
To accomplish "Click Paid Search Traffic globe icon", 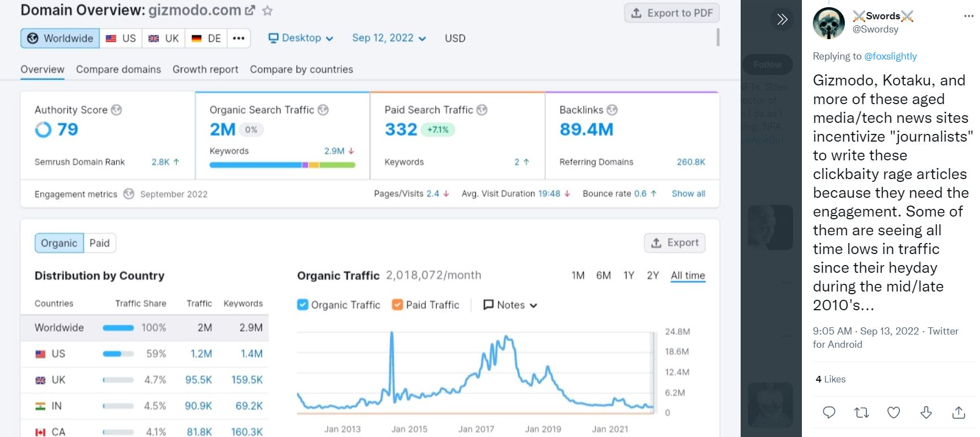I will [x=482, y=110].
